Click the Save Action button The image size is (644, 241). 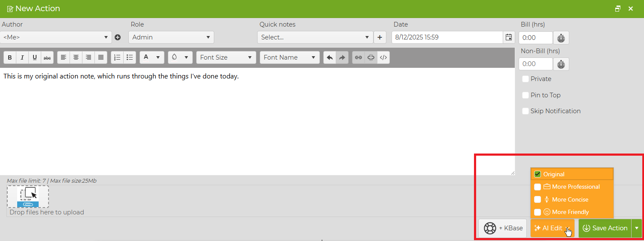605,228
